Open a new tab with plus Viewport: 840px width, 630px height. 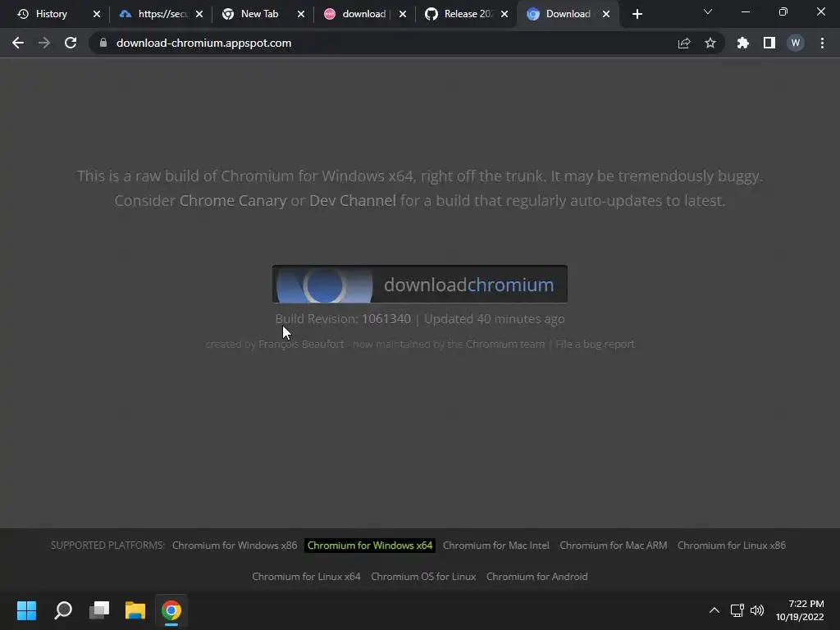tap(637, 14)
